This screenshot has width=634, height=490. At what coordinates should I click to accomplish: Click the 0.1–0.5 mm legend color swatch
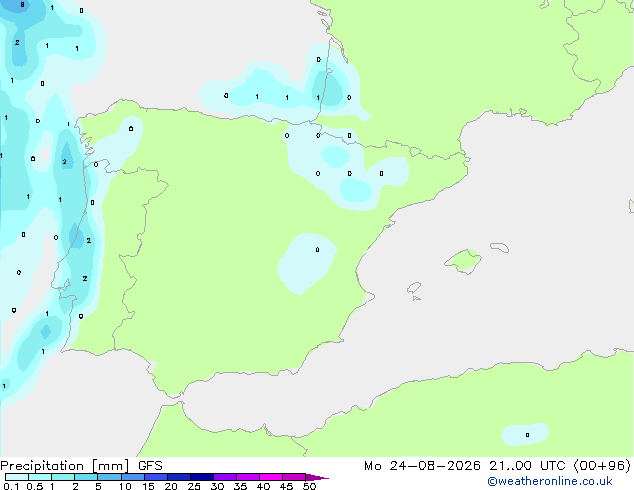point(17,477)
